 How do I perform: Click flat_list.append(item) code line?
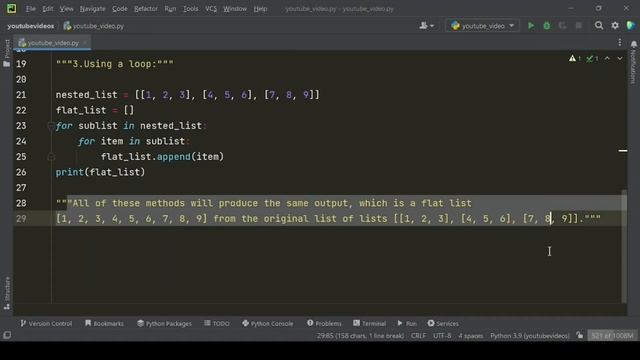(162, 157)
